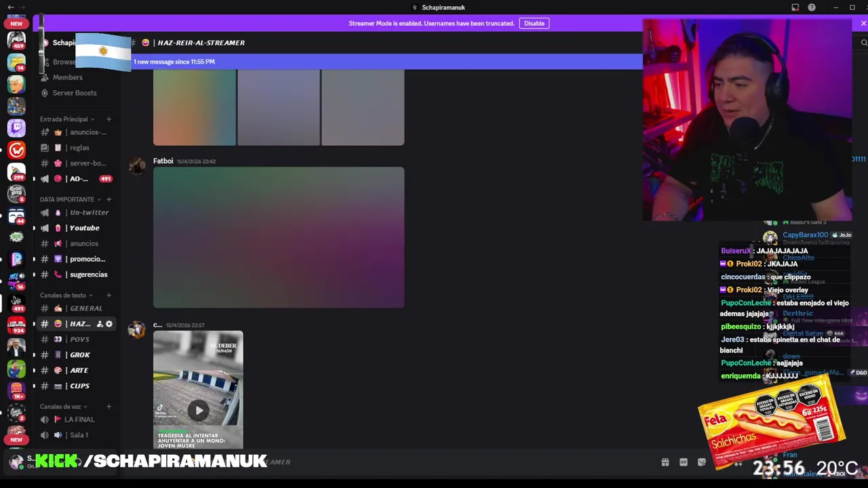Add a channel to Canales de texto
This screenshot has height=488, width=868.
[108, 296]
